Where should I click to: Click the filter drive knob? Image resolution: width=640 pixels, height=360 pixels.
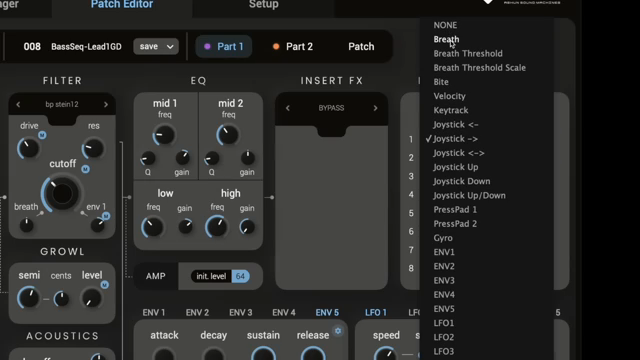coord(29,149)
